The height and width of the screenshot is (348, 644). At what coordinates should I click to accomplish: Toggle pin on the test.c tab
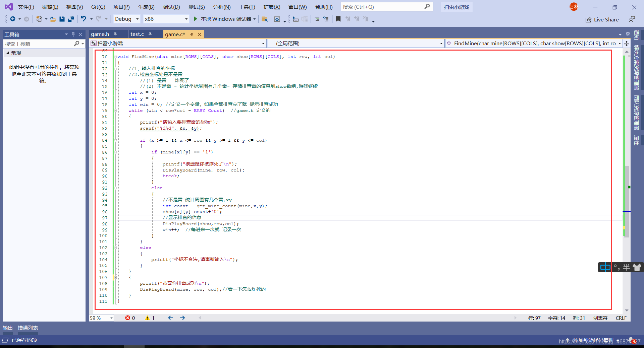point(150,34)
